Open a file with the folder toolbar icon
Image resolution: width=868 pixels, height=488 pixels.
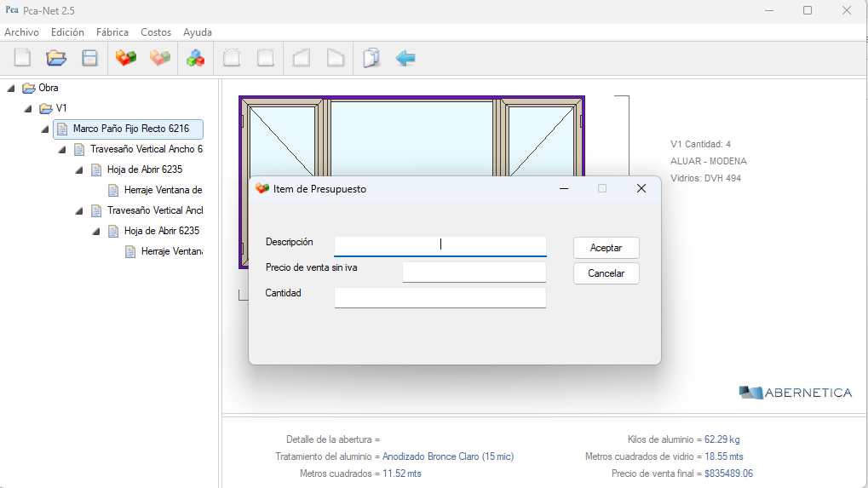point(56,58)
